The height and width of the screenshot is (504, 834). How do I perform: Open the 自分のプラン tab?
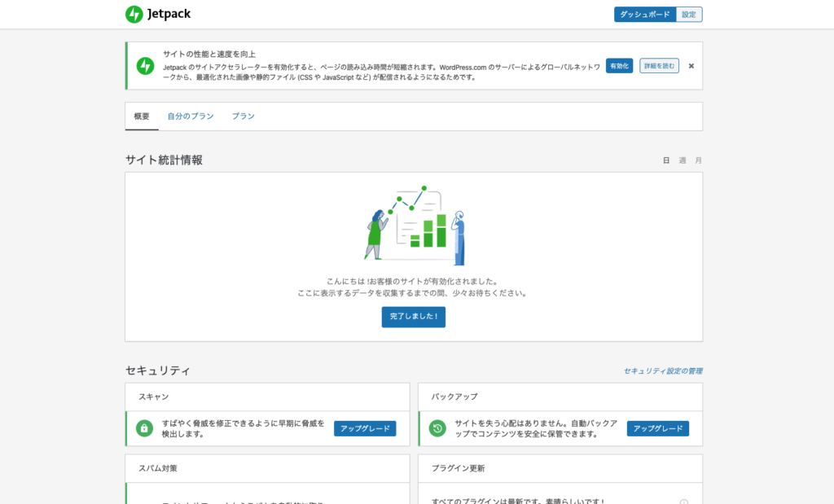pyautogui.click(x=191, y=116)
